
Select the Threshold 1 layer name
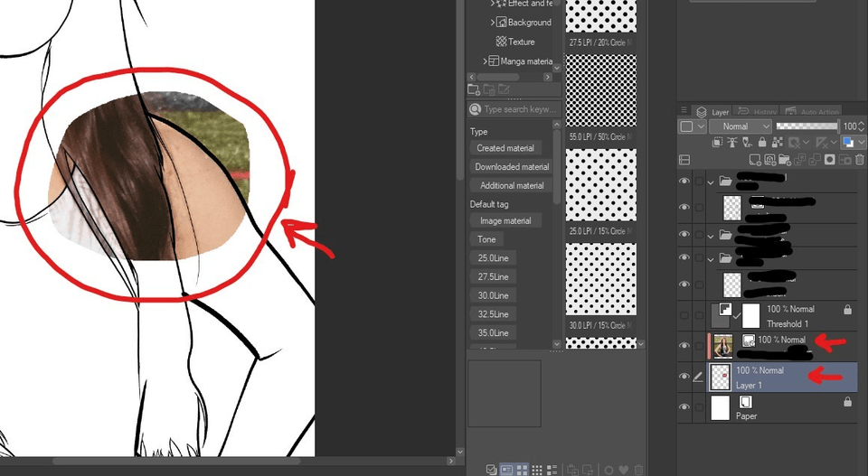pyautogui.click(x=788, y=324)
